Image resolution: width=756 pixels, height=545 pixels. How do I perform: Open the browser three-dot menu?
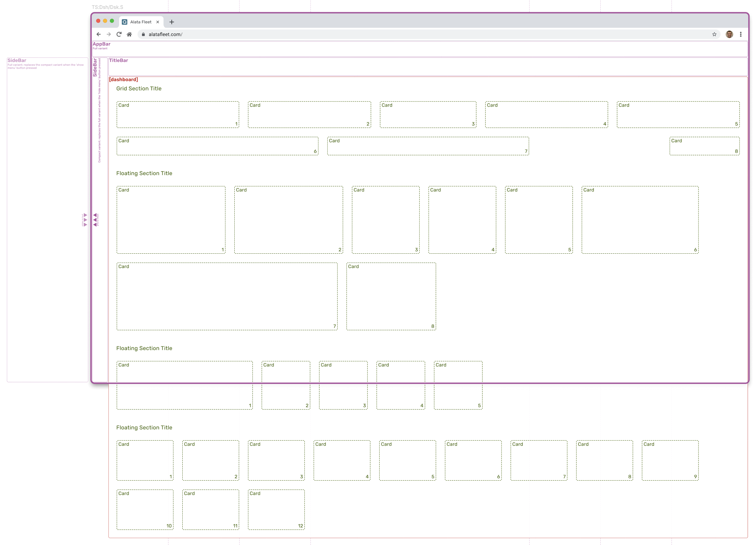(741, 34)
